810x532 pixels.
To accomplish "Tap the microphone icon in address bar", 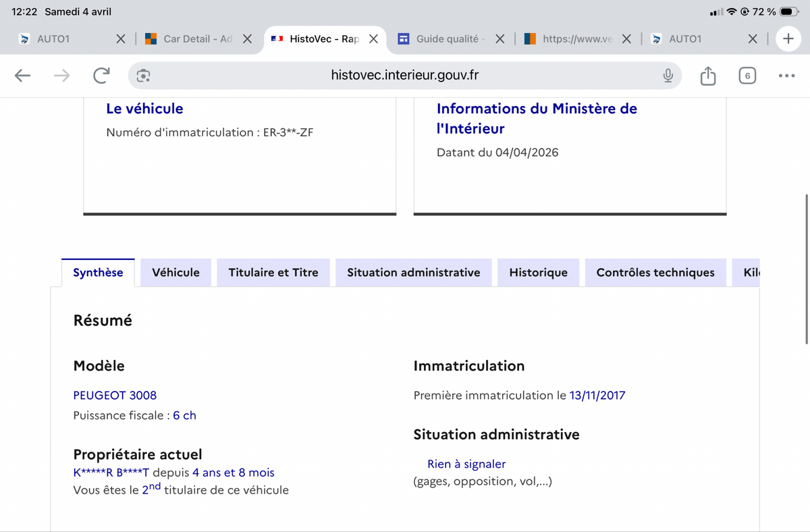I will pos(668,76).
